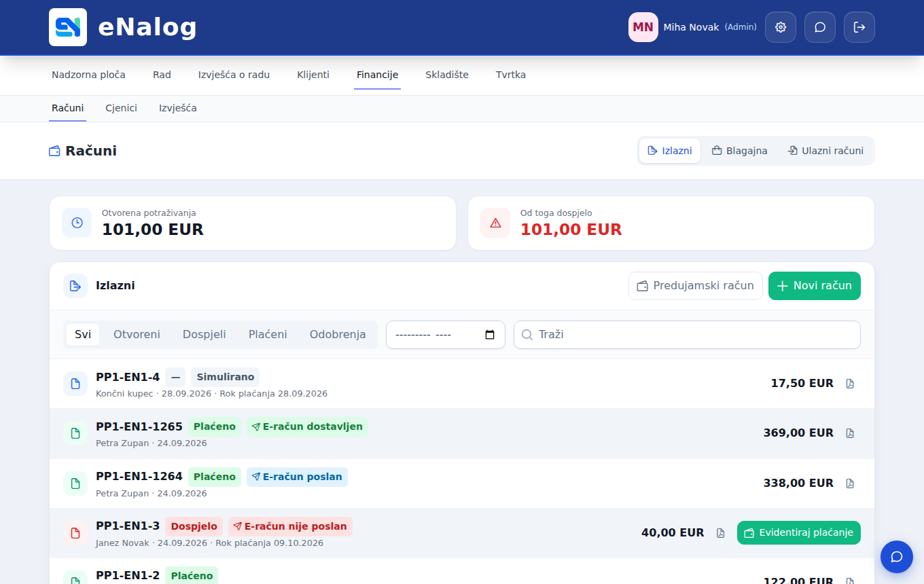Switch to the Cjenici subtab

tap(122, 108)
